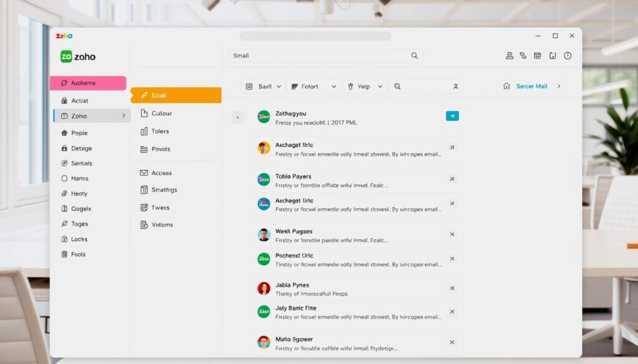Click the toolbar filter search field

pos(426,86)
